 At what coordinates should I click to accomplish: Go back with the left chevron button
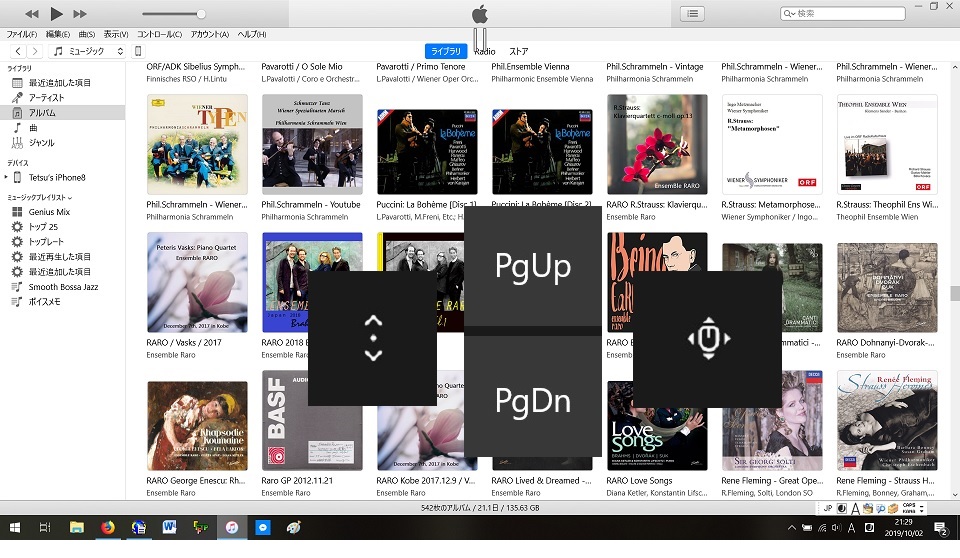(18, 51)
